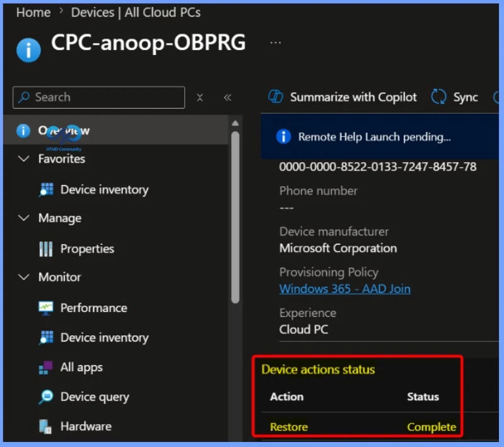Click the Remote Help Launch pending notification
This screenshot has height=447, width=504.
[x=380, y=137]
